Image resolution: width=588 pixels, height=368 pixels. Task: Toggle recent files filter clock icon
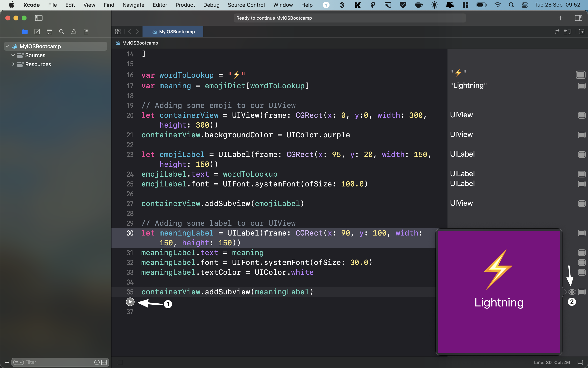97,362
